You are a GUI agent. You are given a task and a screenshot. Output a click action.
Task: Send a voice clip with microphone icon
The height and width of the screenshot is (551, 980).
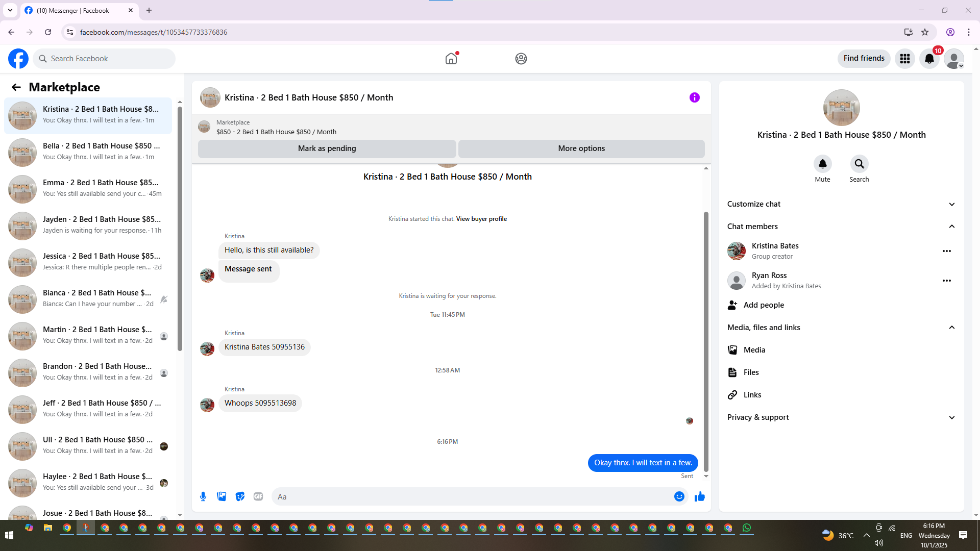[203, 496]
